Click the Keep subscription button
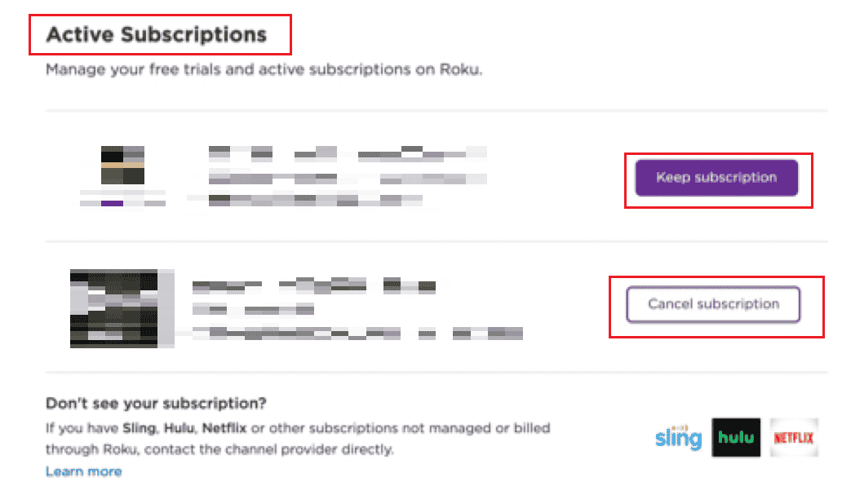Image resolution: width=842 pixels, height=504 pixels. click(x=717, y=177)
